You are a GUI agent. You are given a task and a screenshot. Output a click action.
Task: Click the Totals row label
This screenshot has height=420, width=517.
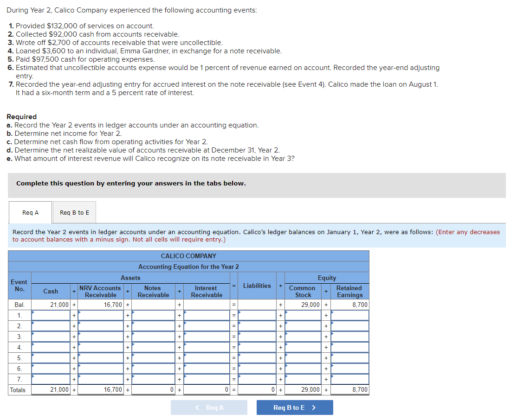coord(18,390)
